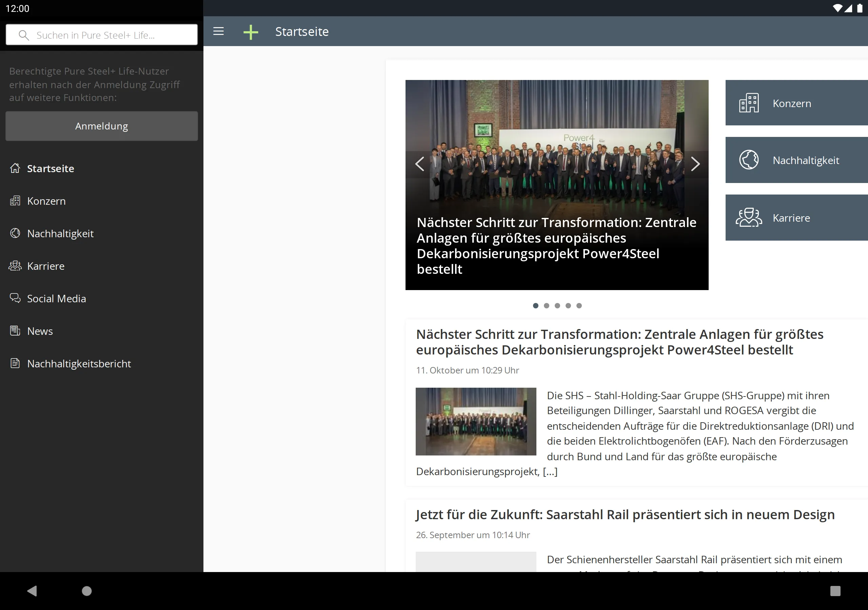The height and width of the screenshot is (610, 868).
Task: Click the 12:00 status bar clock
Action: [x=17, y=8]
